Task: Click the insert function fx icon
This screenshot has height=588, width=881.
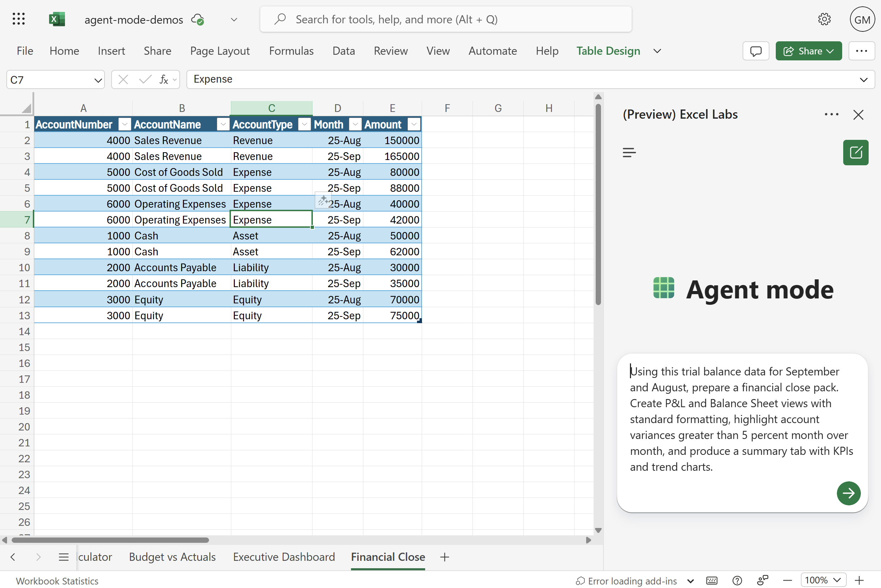Action: (163, 79)
